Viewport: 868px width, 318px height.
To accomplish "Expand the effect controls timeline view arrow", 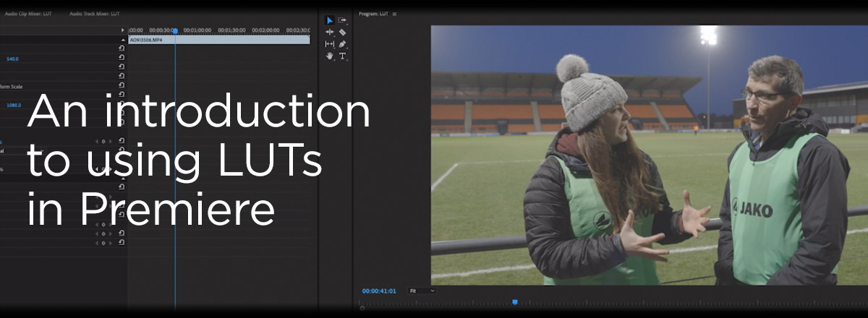I will (x=122, y=30).
